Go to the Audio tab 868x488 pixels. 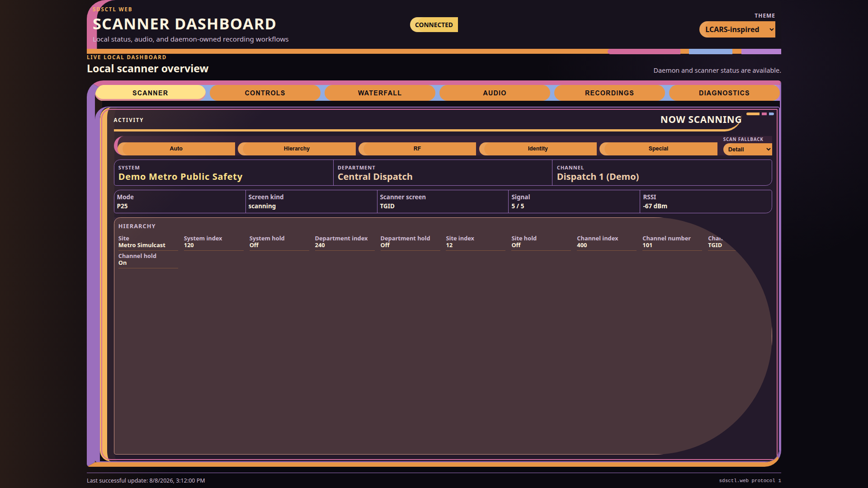pyautogui.click(x=495, y=93)
